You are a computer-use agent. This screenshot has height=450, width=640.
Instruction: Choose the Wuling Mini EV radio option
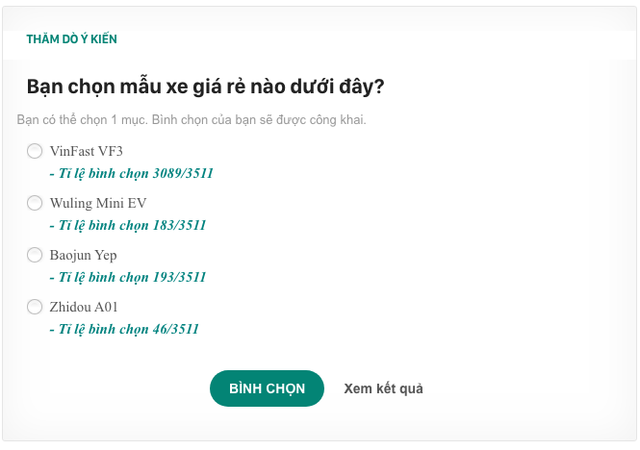pyautogui.click(x=35, y=203)
